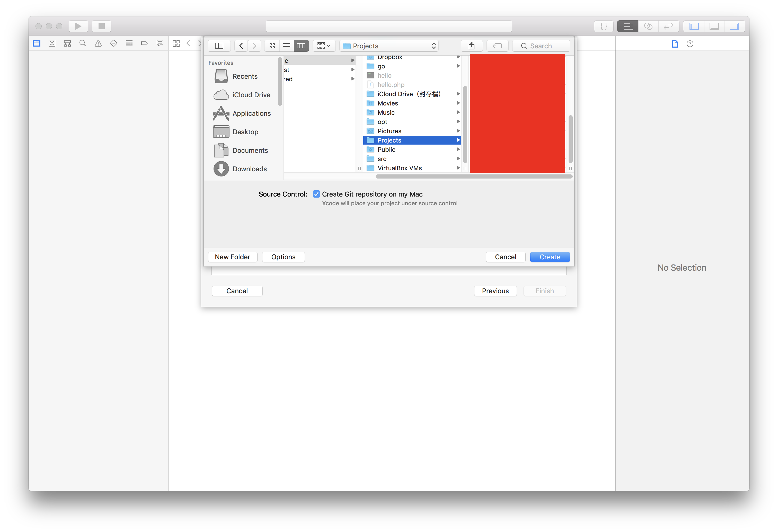Uncheck Create Git repository on my Mac
Screen dimensions: 778x532
pos(316,194)
